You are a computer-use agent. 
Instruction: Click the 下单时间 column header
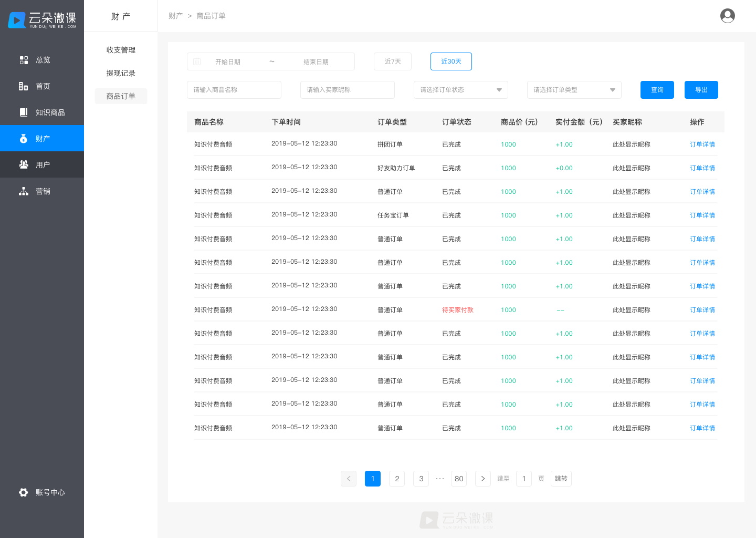tap(286, 122)
